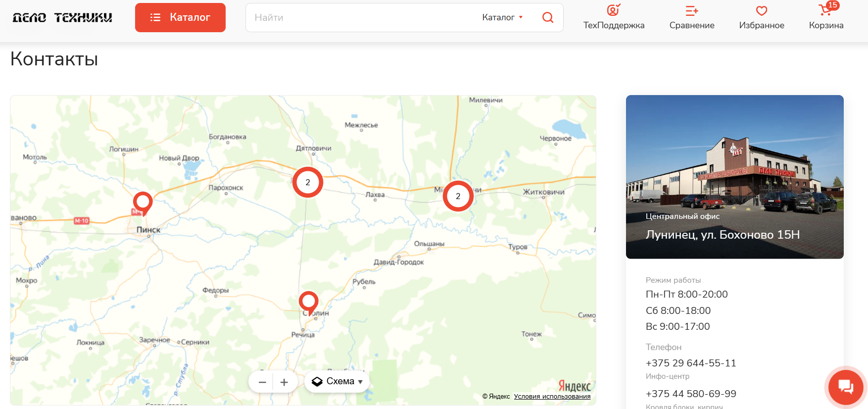The height and width of the screenshot is (409, 868).
Task: Open Условия использования link
Action: coord(552,397)
